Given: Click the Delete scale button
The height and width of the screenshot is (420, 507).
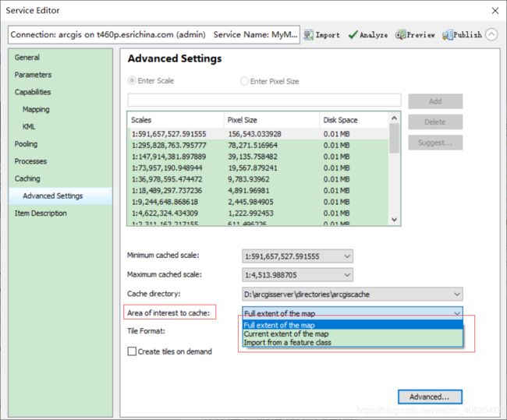Looking at the screenshot, I should (x=435, y=122).
